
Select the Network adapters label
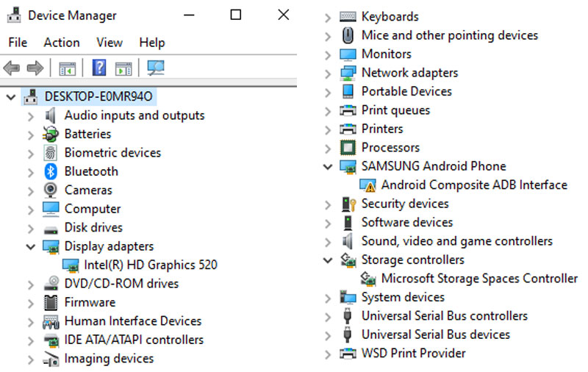click(x=409, y=73)
